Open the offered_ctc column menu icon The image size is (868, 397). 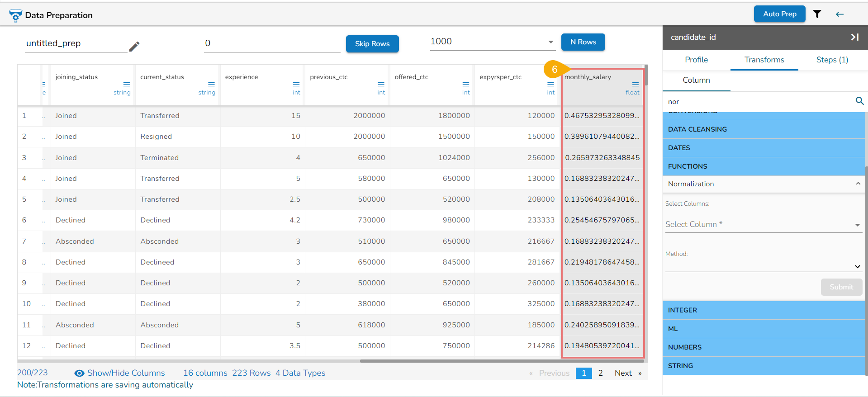pyautogui.click(x=465, y=85)
